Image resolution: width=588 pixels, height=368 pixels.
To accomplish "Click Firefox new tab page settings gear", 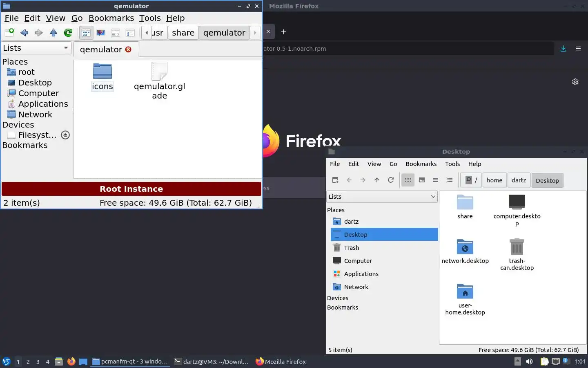I will tap(575, 82).
